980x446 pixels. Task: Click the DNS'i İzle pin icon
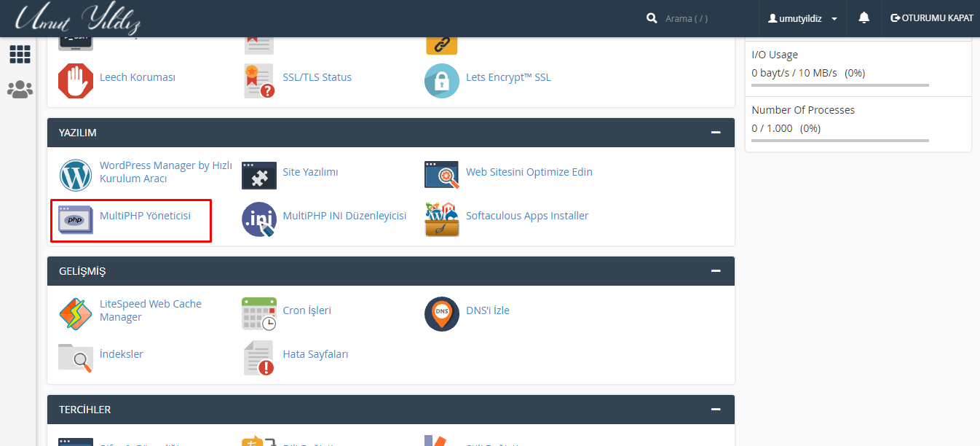pyautogui.click(x=442, y=314)
